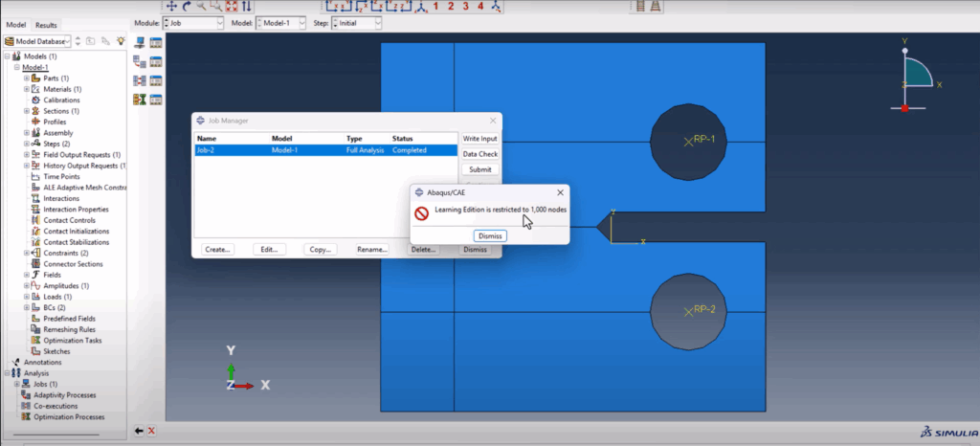Click Copy... in Job Manager

tap(321, 249)
